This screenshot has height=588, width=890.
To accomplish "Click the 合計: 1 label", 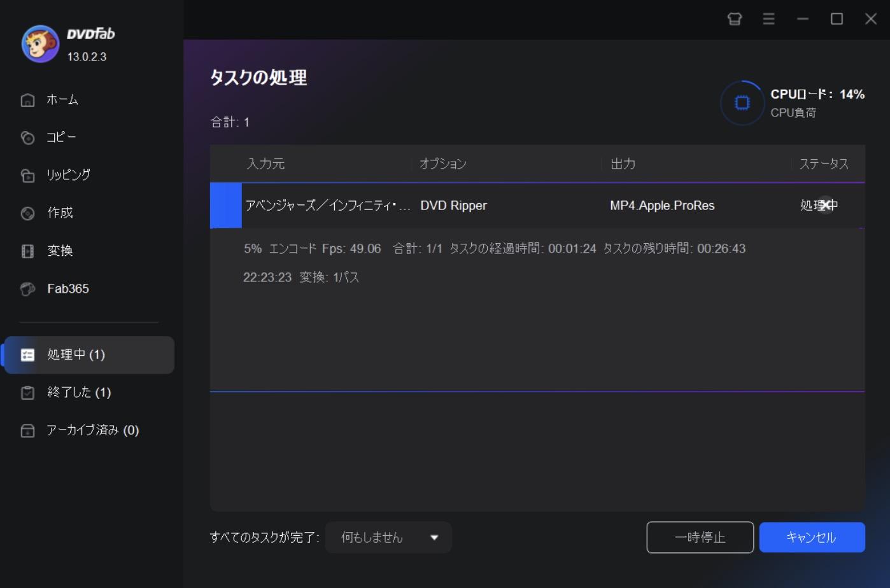I will (x=230, y=122).
